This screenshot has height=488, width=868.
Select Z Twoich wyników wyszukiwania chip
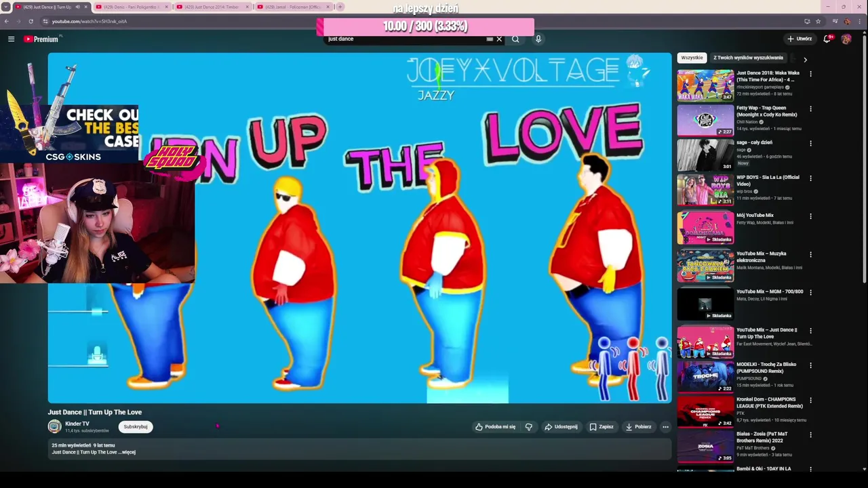click(748, 58)
